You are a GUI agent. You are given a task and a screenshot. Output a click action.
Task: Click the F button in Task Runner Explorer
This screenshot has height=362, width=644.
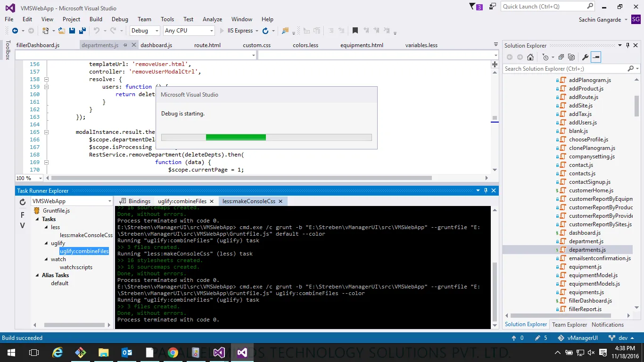[22, 215]
